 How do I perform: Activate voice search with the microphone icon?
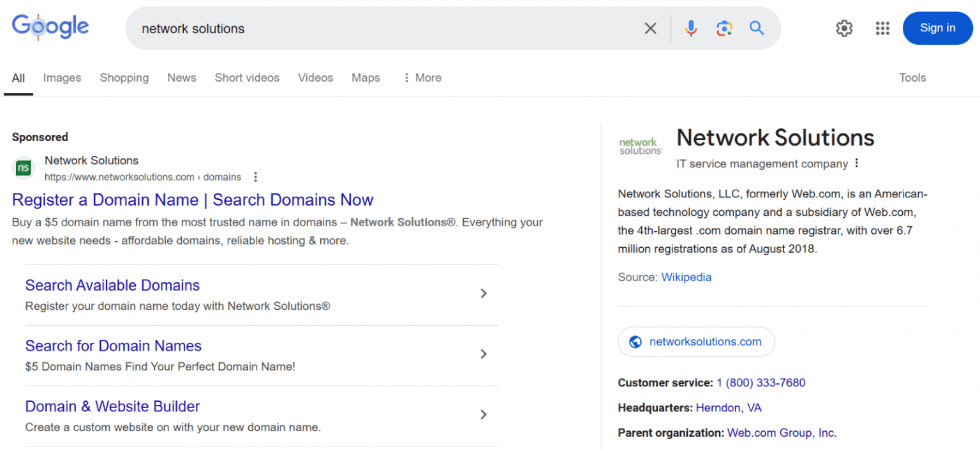pos(691,28)
